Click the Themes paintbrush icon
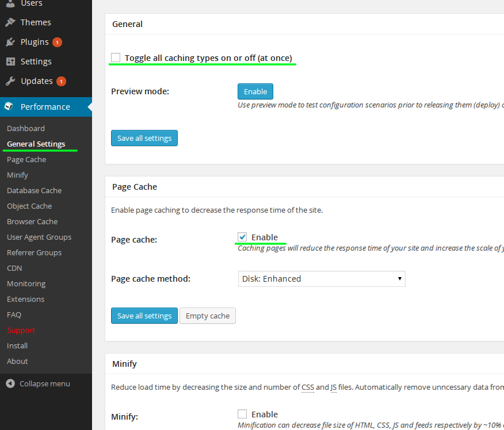This screenshot has width=504, height=430. 10,22
